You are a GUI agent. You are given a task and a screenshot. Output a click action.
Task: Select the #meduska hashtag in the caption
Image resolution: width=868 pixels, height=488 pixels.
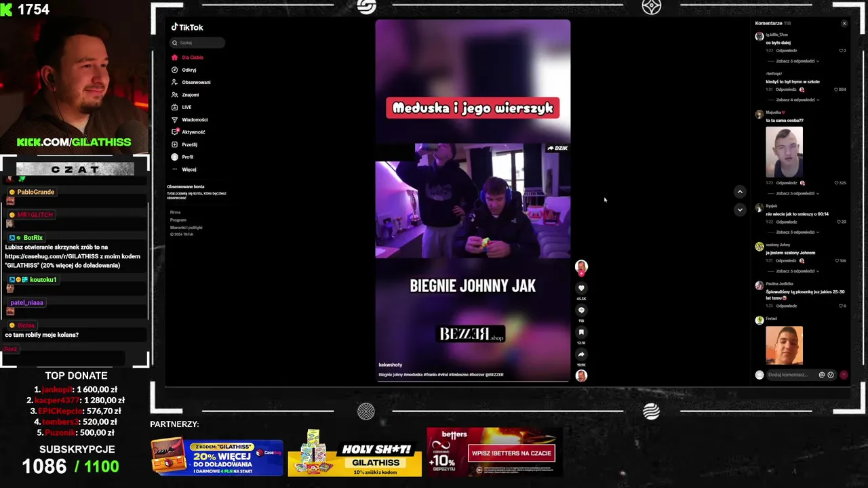pyautogui.click(x=413, y=374)
